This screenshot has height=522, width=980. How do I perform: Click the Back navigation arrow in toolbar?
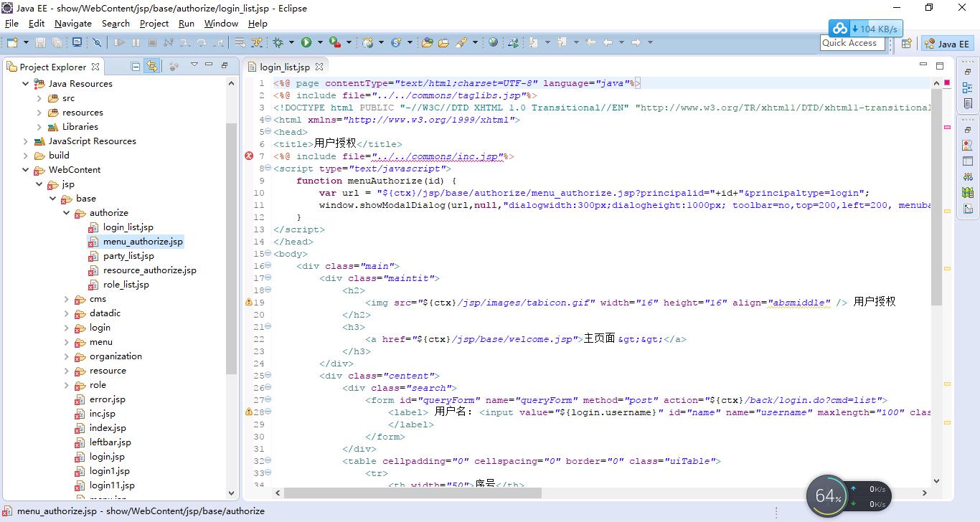(608, 43)
